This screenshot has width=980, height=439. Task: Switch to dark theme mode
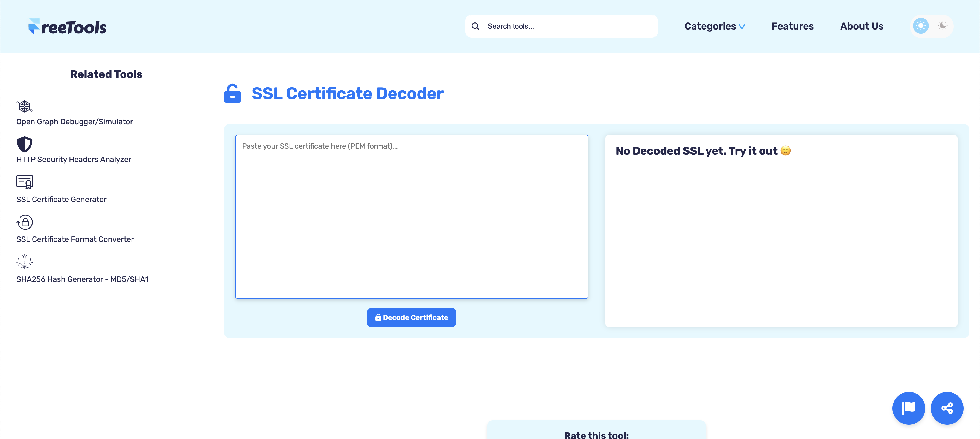coord(942,26)
